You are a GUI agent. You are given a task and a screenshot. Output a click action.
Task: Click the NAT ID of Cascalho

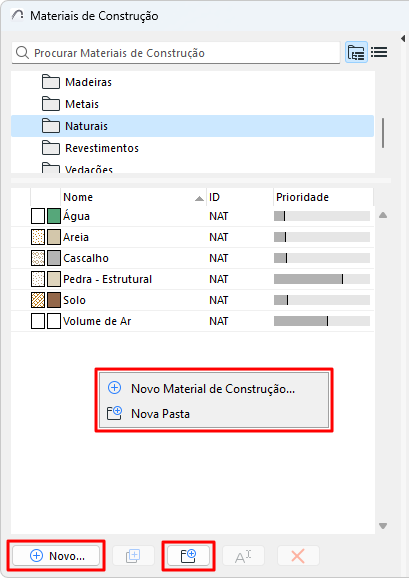(x=219, y=258)
